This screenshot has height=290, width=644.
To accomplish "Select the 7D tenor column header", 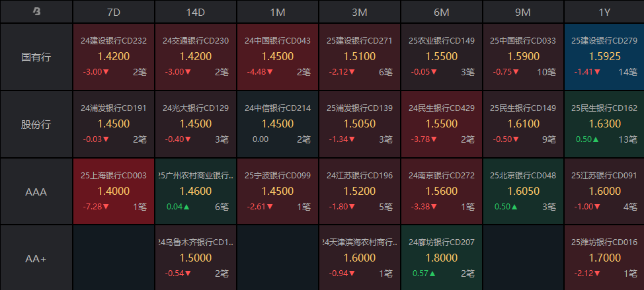I will coord(113,12).
